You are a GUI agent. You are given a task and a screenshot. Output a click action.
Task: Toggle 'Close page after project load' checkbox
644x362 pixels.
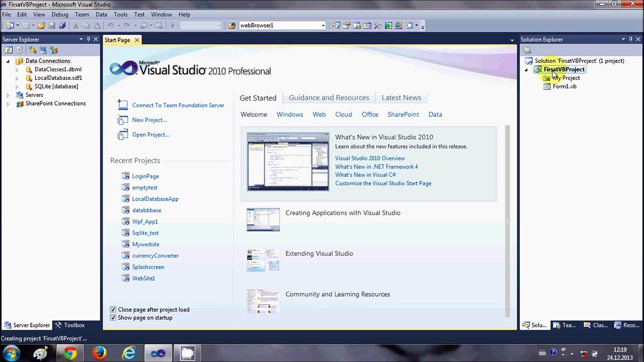tap(113, 310)
